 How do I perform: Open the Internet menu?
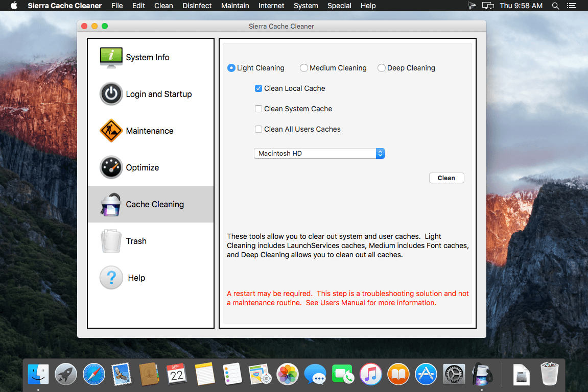pos(271,6)
